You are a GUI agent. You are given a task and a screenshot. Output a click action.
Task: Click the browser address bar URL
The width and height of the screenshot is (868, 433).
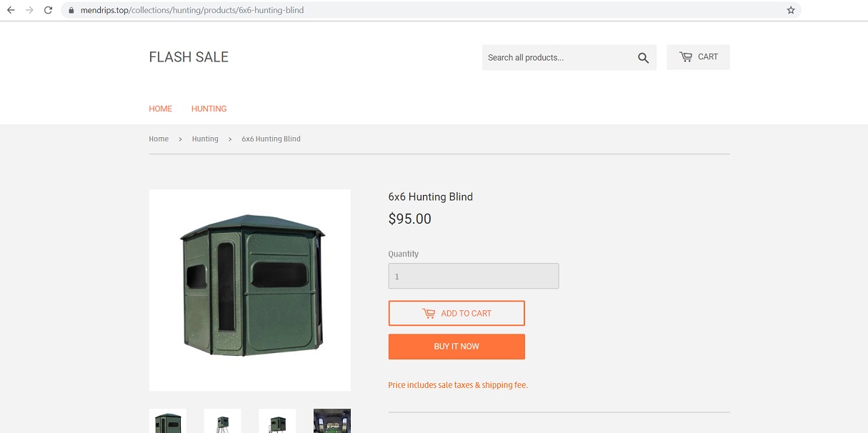[192, 10]
